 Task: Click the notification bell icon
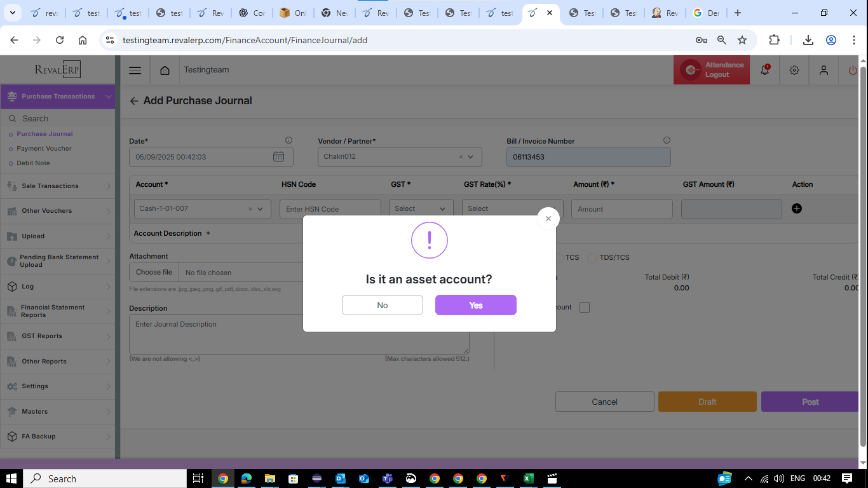tap(764, 71)
